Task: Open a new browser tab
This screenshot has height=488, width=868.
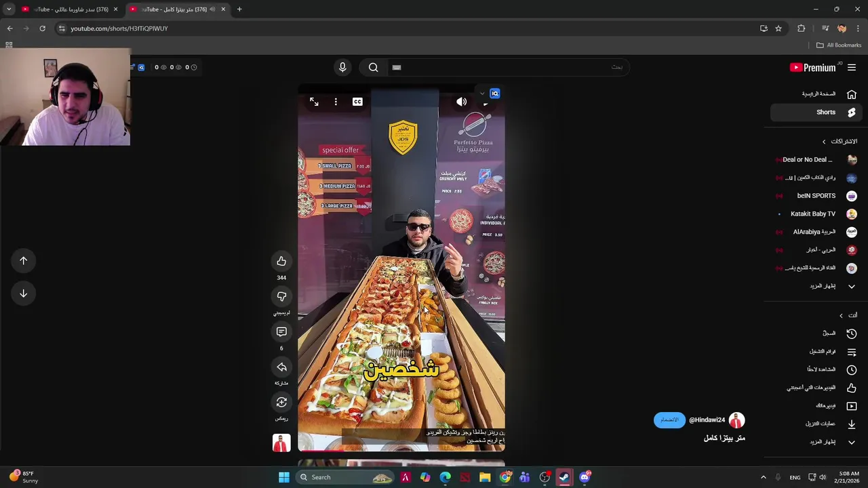Action: click(x=239, y=9)
